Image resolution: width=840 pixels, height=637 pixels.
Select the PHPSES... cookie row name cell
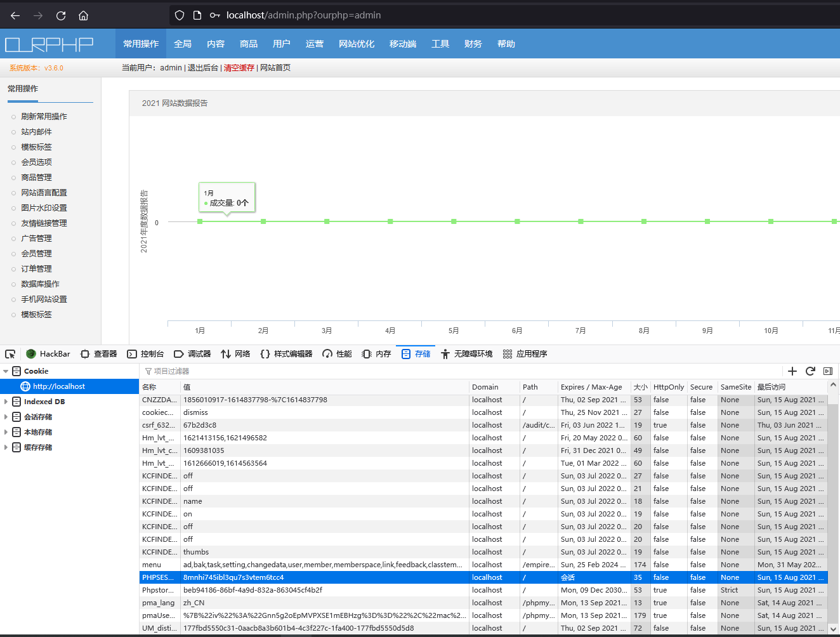click(x=160, y=577)
